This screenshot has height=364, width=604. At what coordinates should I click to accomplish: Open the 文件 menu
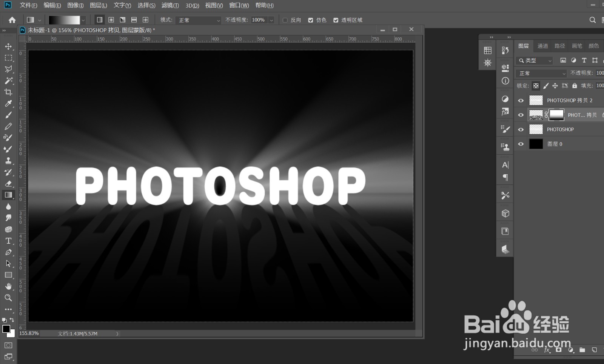point(28,5)
